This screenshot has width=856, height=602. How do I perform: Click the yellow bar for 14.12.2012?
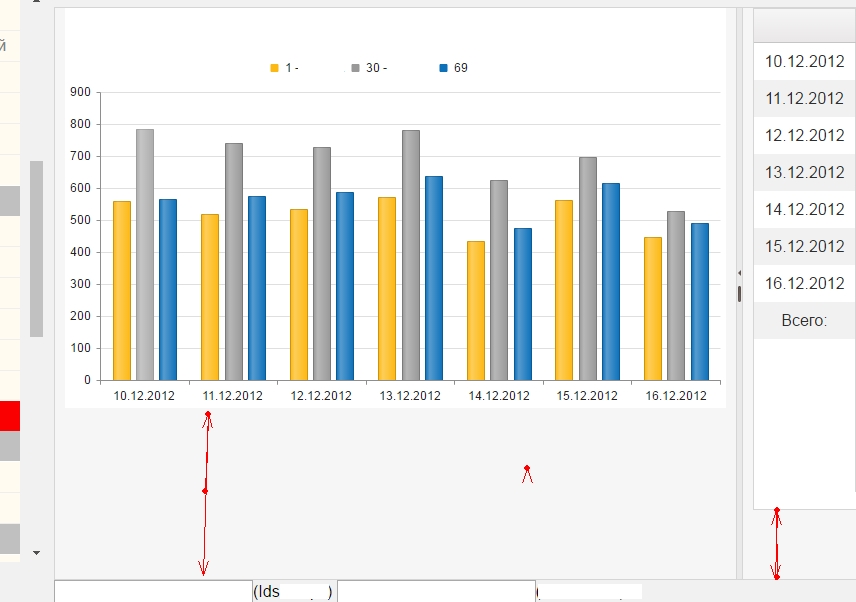click(x=475, y=311)
